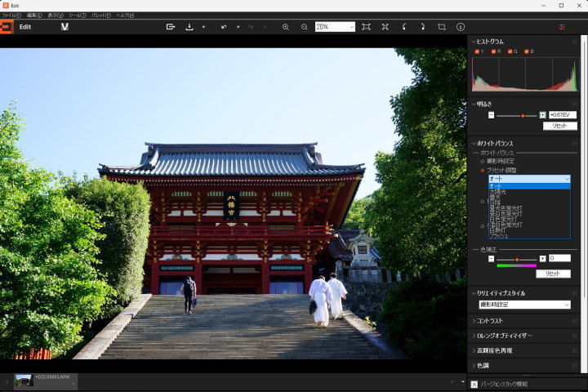Click the 明るさ リセット button

(560, 126)
